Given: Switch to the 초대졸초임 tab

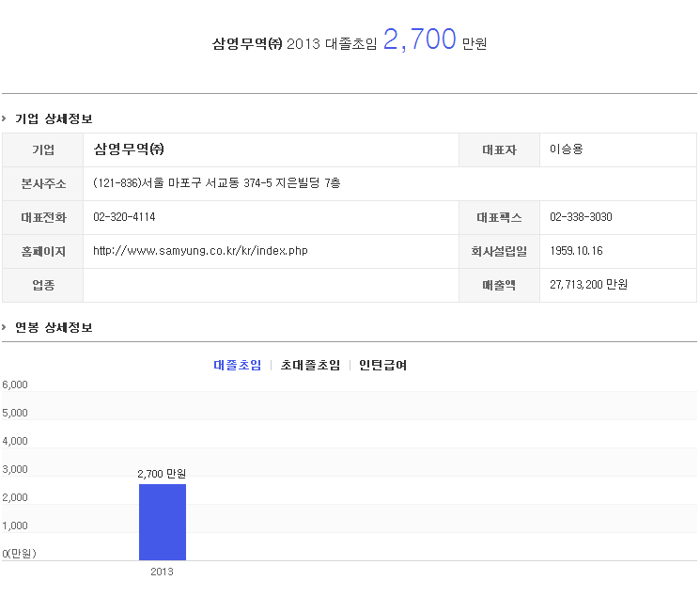Looking at the screenshot, I should click(x=310, y=365).
